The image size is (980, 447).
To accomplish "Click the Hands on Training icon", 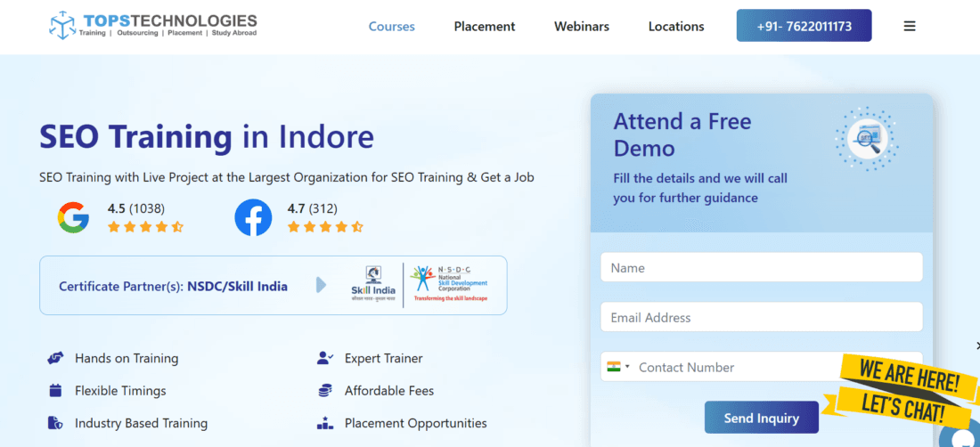I will (x=55, y=358).
